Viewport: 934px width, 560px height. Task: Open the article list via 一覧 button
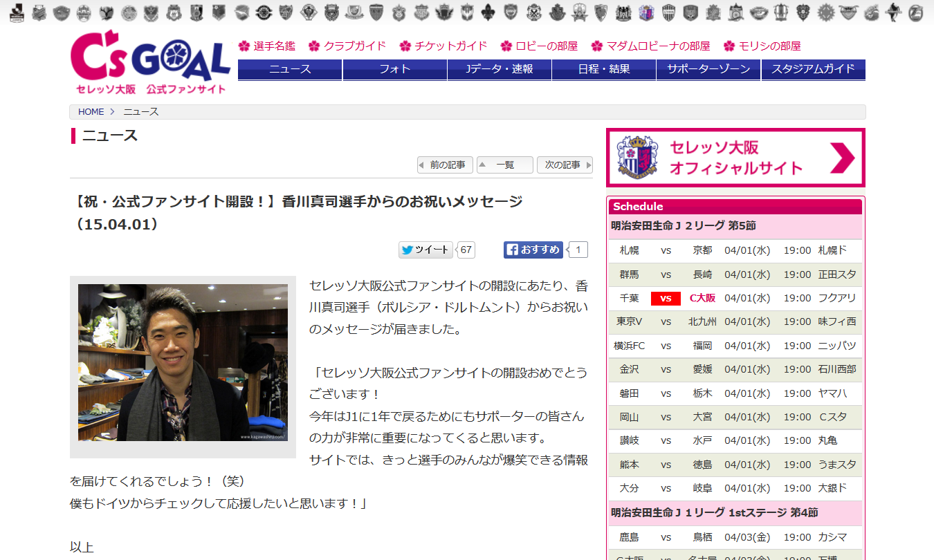(x=505, y=165)
